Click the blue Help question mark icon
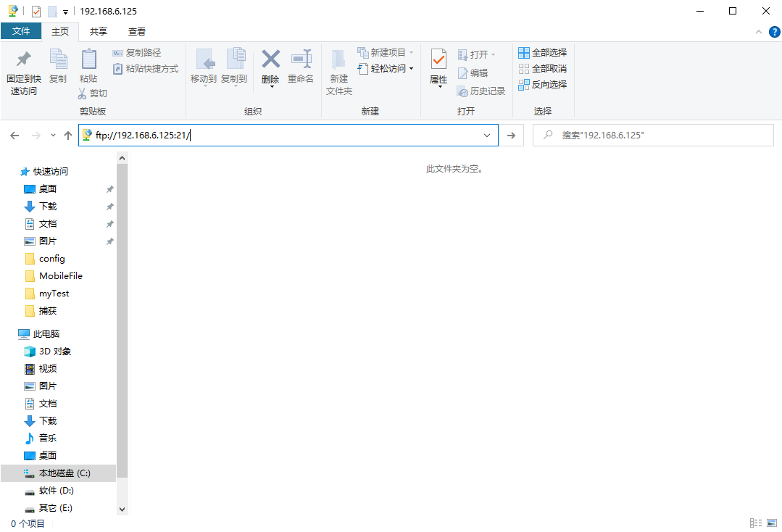The height and width of the screenshot is (532, 782). click(775, 32)
